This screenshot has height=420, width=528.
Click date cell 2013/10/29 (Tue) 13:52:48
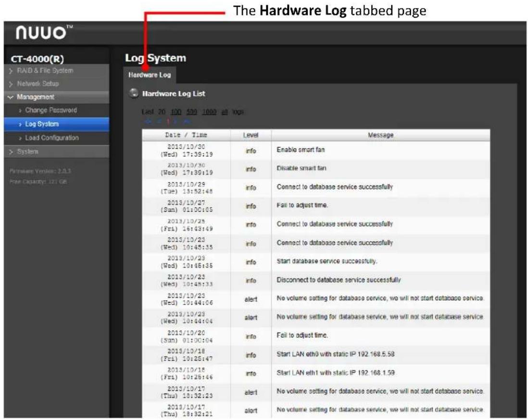(x=186, y=188)
